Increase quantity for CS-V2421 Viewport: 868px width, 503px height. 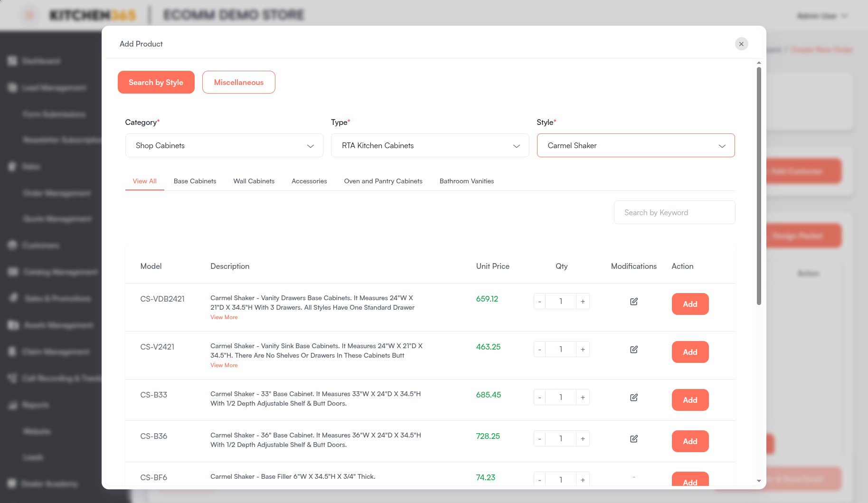(583, 350)
